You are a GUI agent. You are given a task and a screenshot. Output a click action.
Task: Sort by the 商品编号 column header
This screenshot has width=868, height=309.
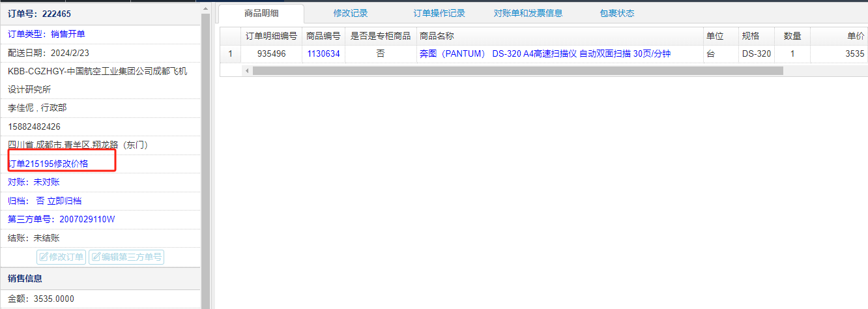323,36
